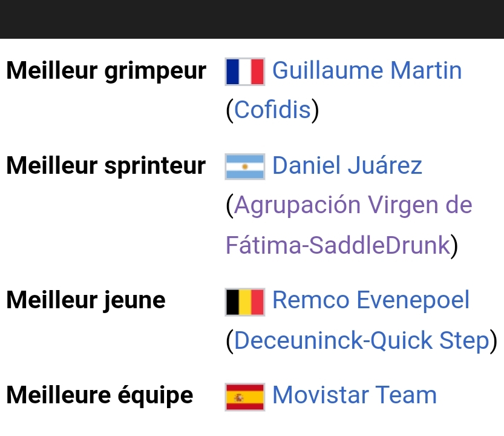Click the 'Fátima-SaddleDrunk' link text
Image resolution: width=504 pixels, height=436 pixels.
click(338, 245)
